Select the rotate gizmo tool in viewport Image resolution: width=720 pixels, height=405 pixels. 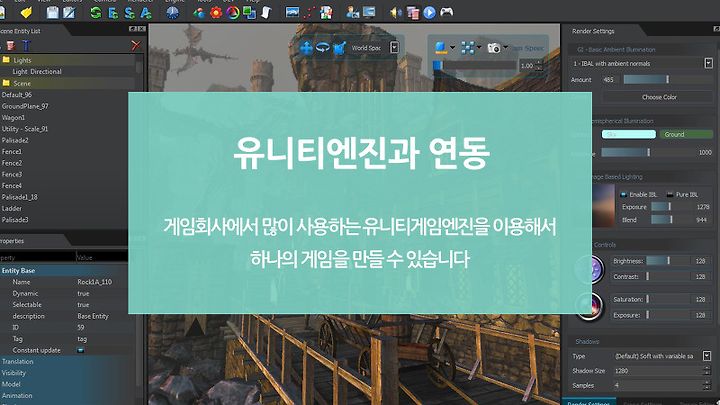(322, 47)
